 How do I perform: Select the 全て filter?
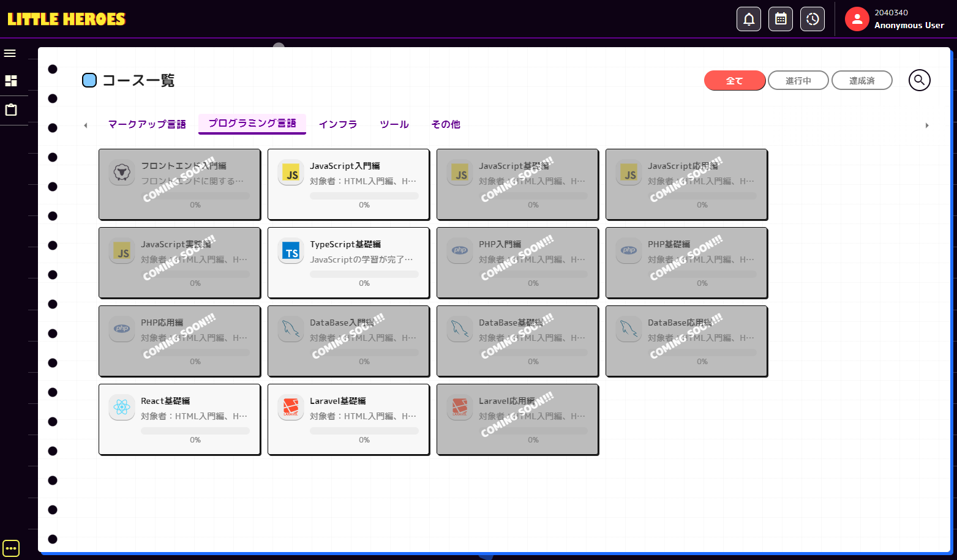click(x=735, y=81)
